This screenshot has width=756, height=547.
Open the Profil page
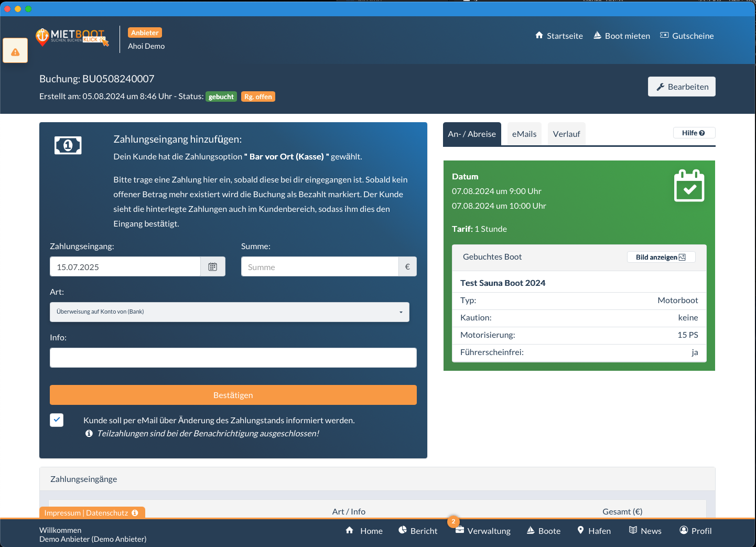[695, 531]
